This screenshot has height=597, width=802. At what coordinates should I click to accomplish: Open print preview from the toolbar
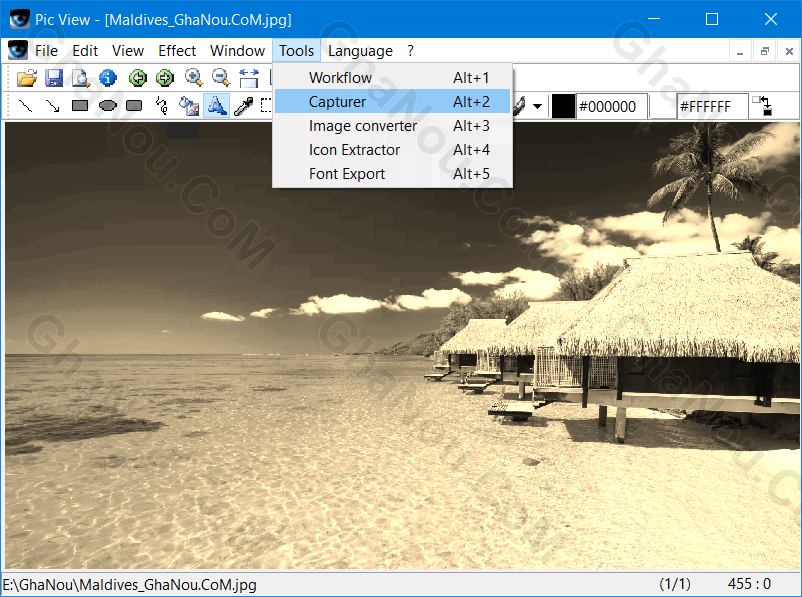coord(81,78)
